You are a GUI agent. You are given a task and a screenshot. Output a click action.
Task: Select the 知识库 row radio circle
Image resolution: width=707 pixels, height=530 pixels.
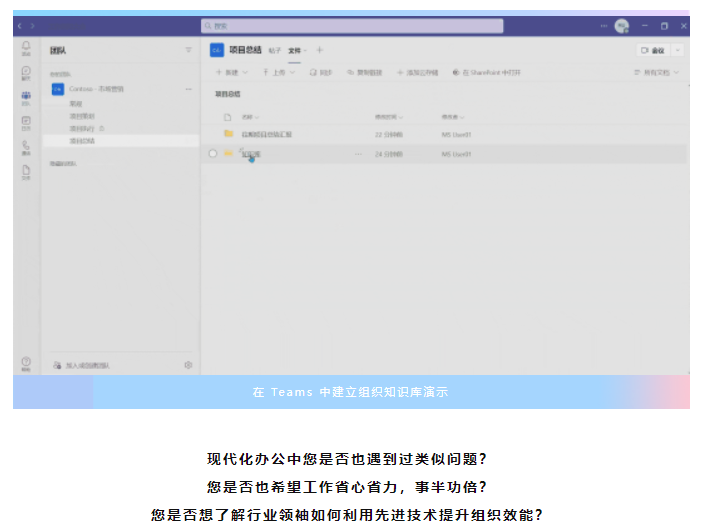click(x=213, y=154)
